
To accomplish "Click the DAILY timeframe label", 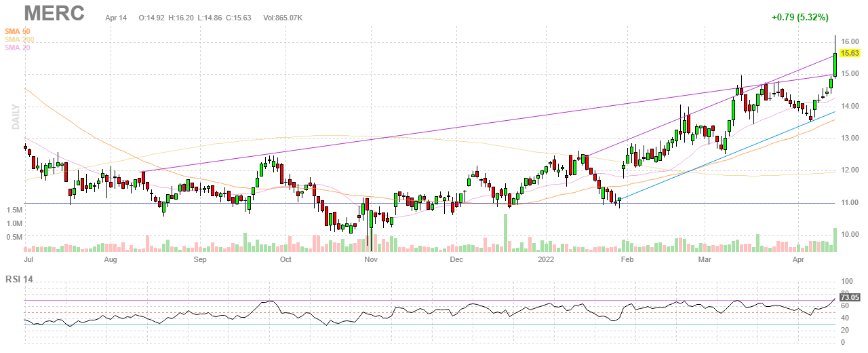I will [x=14, y=116].
